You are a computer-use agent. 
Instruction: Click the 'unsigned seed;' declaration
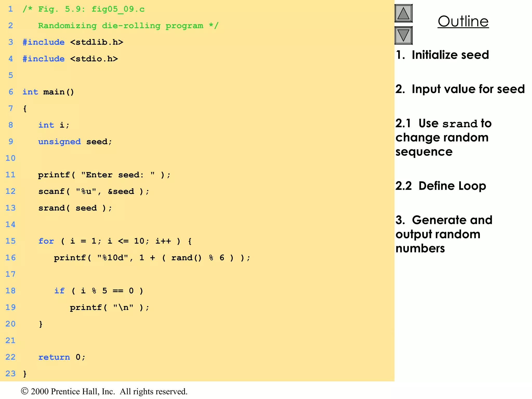tap(75, 142)
